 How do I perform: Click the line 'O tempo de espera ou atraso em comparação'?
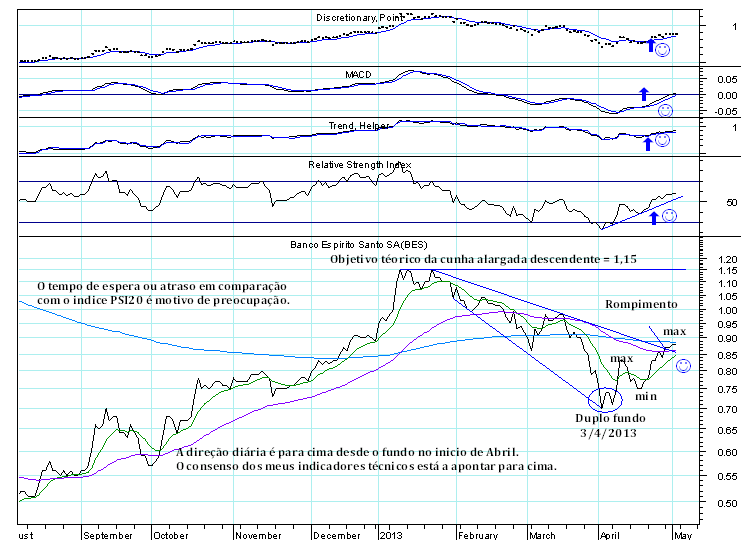click(162, 286)
